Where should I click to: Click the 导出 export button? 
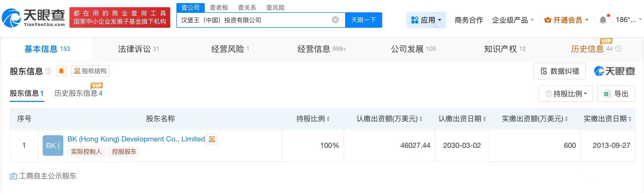(616, 94)
